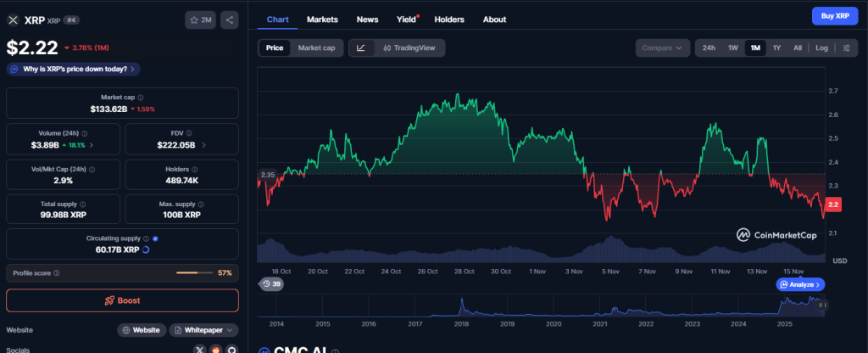Viewport: 868px width, 353px height.
Task: Toggle the Log scale option
Action: 821,48
